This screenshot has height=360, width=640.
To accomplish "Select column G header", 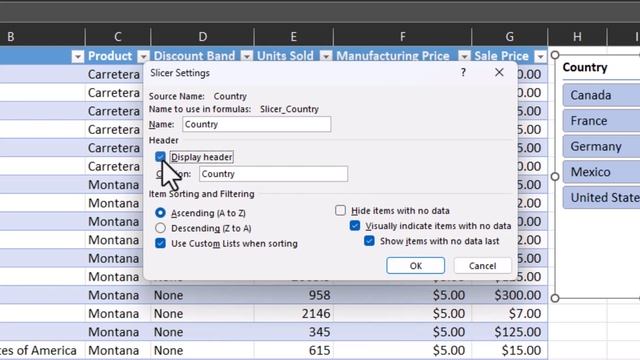I will coord(509,37).
